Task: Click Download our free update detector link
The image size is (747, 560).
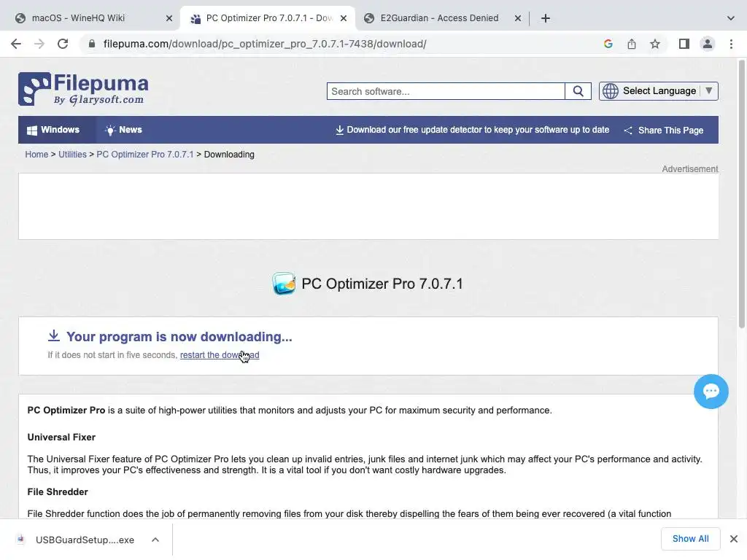Action: (472, 130)
